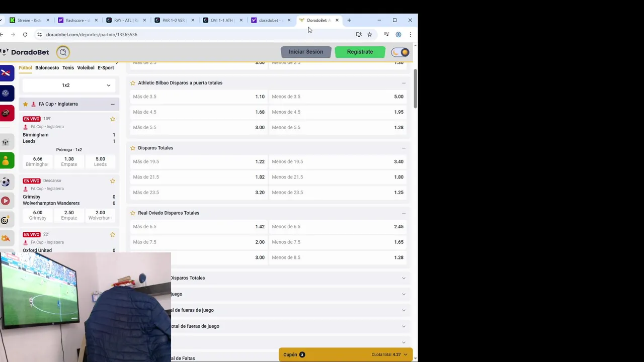Select Athletic Bilbao Menos de 5.5 at 1.28

click(338, 127)
